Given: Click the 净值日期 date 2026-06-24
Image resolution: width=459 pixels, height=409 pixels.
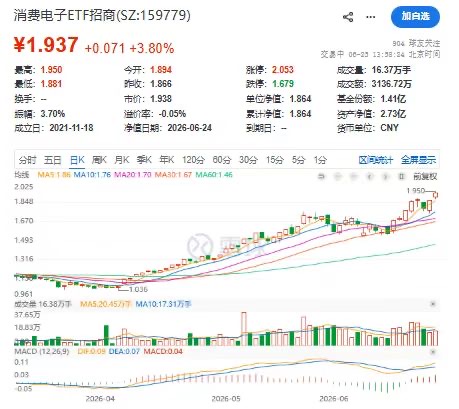Looking at the screenshot, I should tap(189, 128).
